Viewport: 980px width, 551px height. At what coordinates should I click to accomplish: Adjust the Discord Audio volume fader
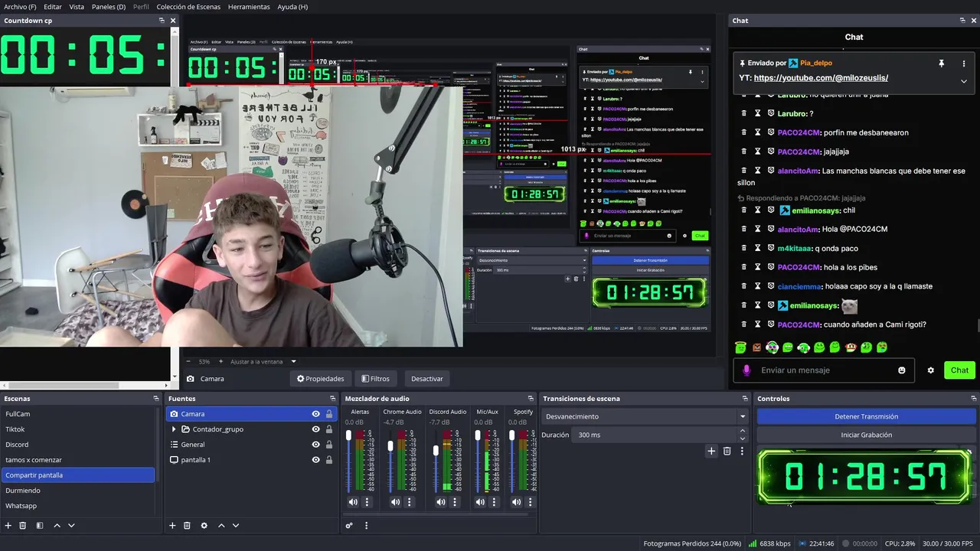coord(436,451)
